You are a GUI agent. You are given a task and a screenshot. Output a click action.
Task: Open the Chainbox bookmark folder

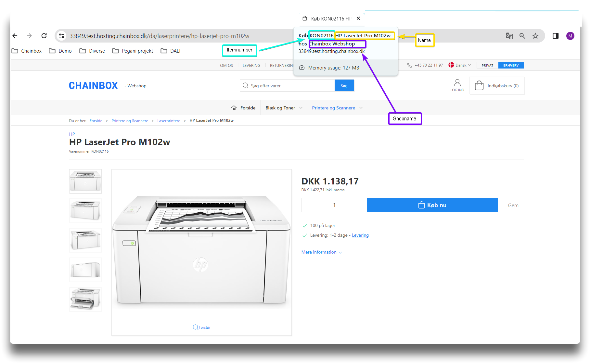pyautogui.click(x=27, y=51)
